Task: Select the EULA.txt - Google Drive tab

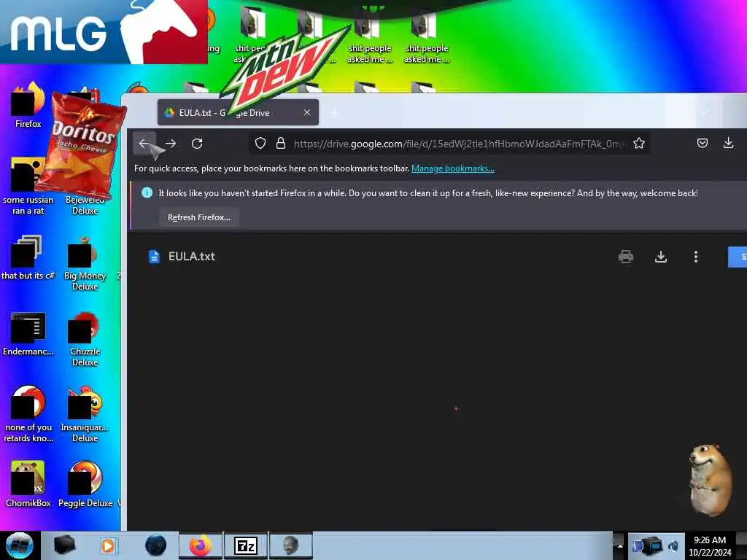Action: [x=238, y=112]
